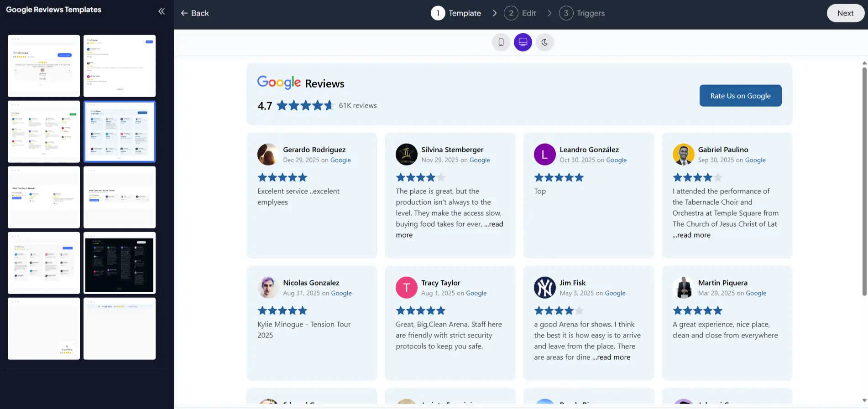The height and width of the screenshot is (409, 868).
Task: Click Leandro González's L avatar
Action: 545,155
